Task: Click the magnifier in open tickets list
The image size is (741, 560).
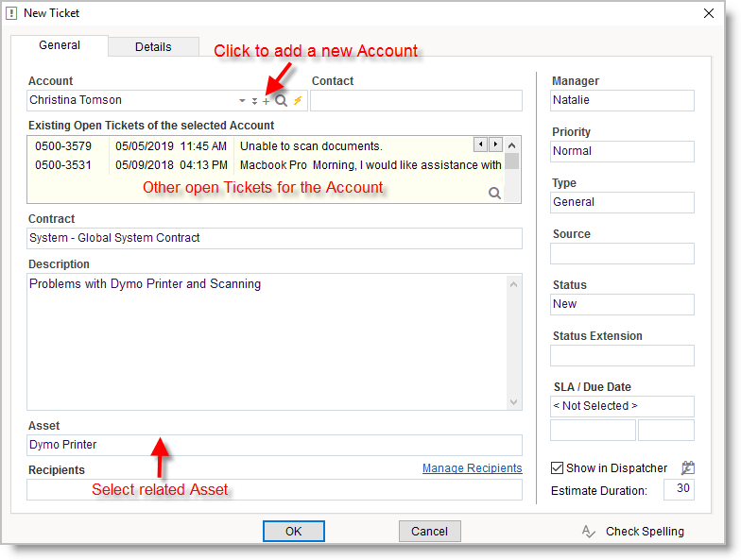Action: pos(494,193)
